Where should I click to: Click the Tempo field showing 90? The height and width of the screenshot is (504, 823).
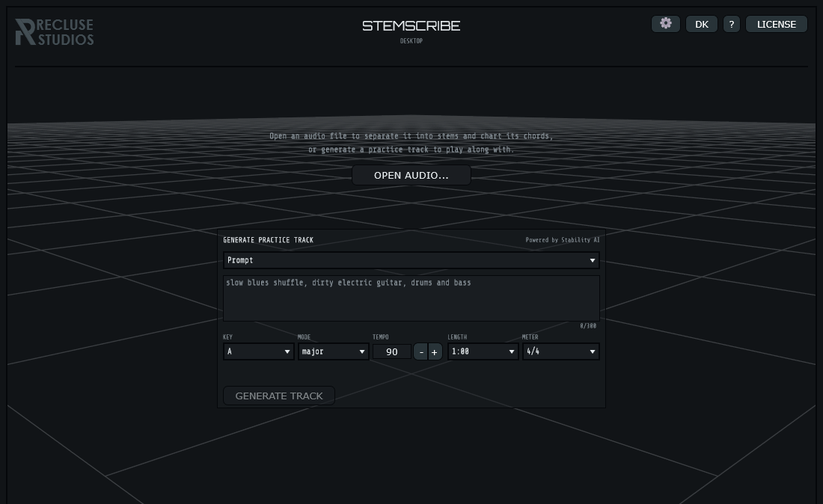coord(391,351)
